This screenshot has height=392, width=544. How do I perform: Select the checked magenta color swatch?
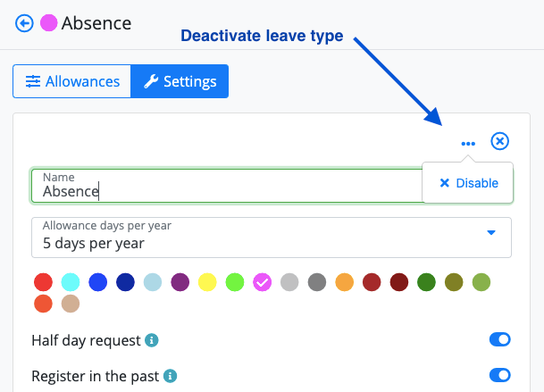(x=263, y=282)
